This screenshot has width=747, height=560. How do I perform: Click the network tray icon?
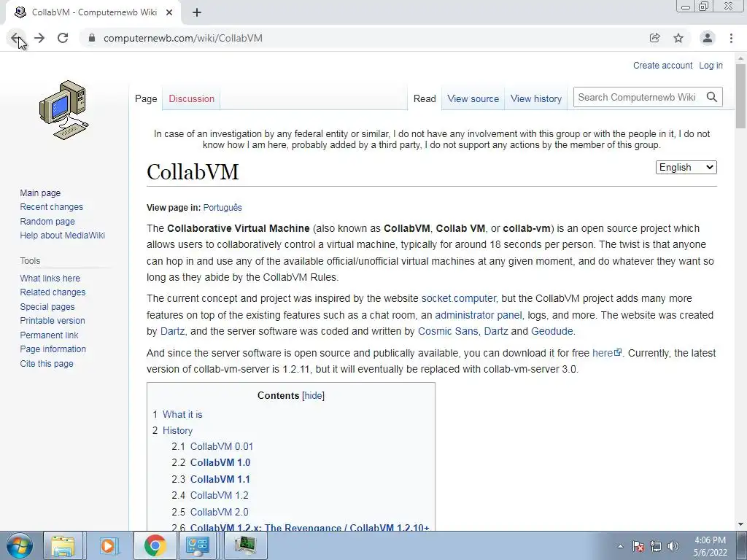(x=656, y=546)
